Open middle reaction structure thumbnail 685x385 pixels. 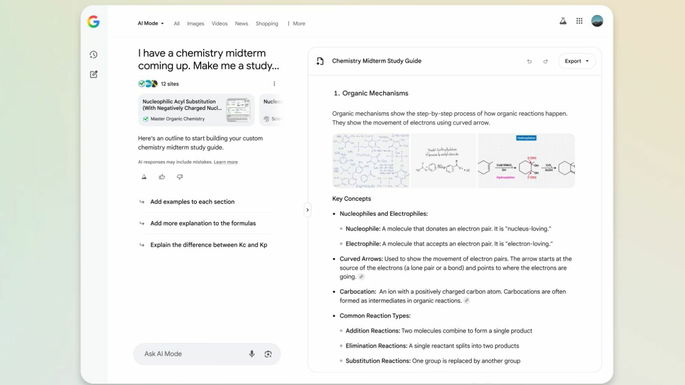coord(443,161)
